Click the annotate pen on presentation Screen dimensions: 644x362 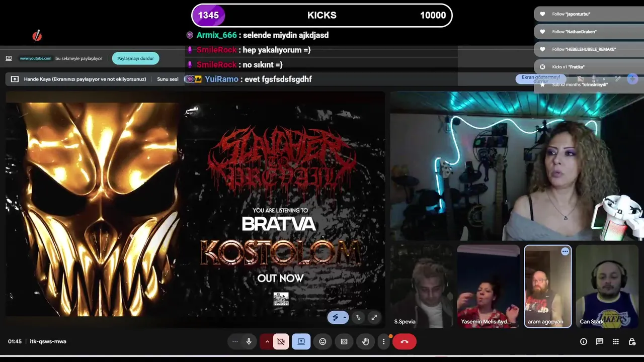[x=336, y=318]
